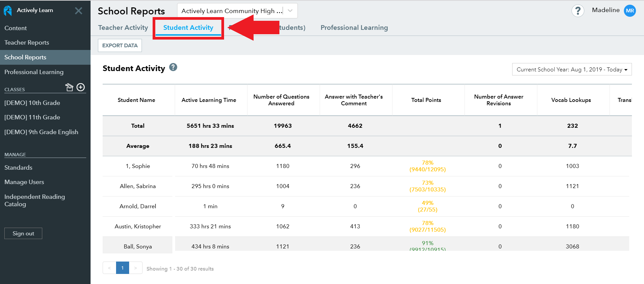The image size is (644, 284).
Task: Click the Total row label
Action: coord(138,126)
